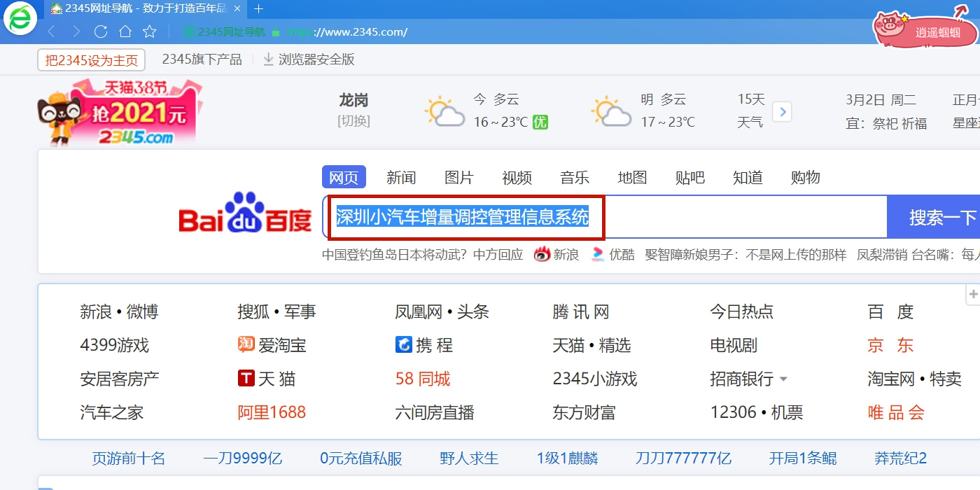Image resolution: width=980 pixels, height=490 pixels.
Task: Click the Baidu search input field
Action: pos(605,217)
